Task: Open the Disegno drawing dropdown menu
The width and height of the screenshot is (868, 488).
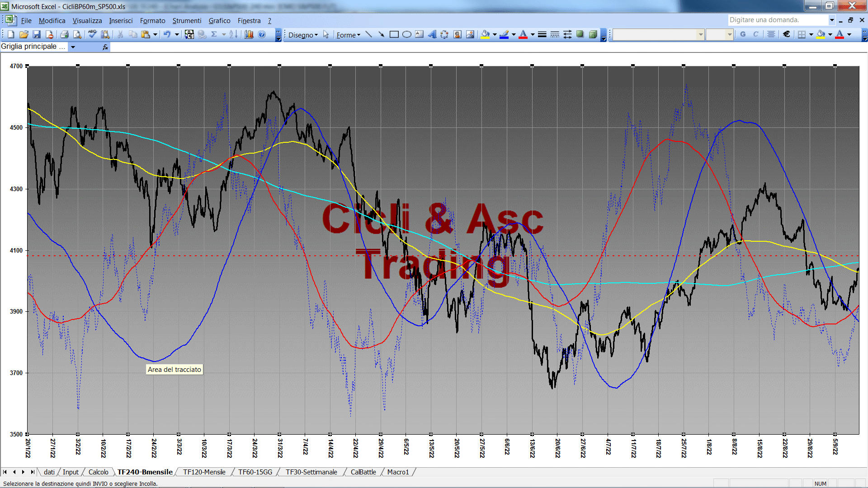Action: pos(303,35)
